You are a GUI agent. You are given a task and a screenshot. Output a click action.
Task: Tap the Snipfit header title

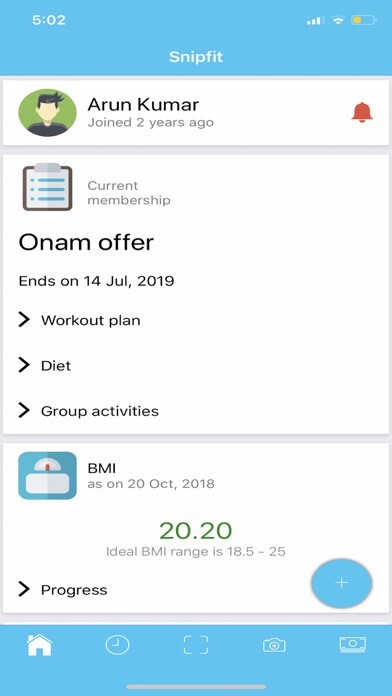[x=196, y=57]
